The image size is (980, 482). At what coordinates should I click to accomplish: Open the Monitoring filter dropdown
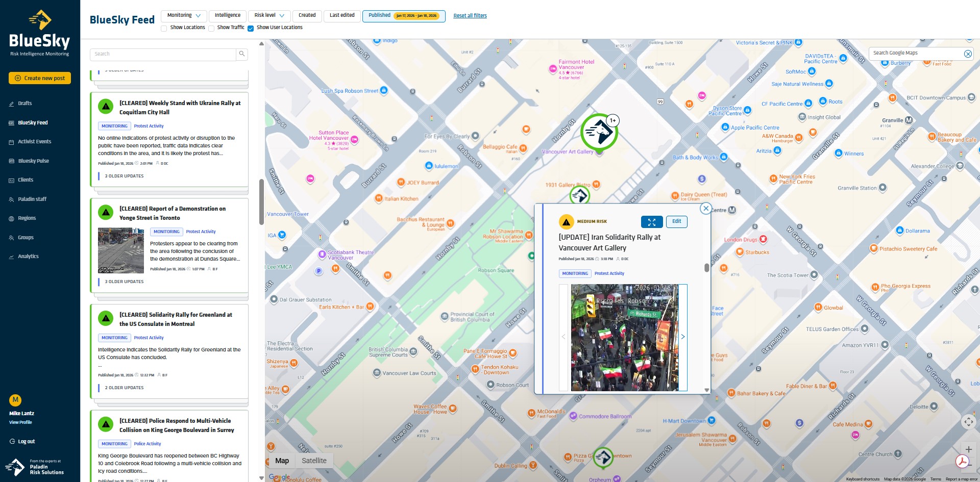tap(184, 16)
